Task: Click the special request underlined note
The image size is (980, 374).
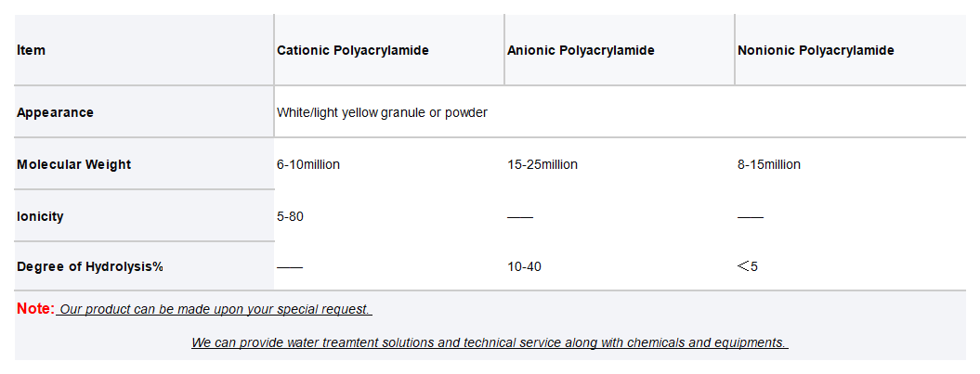Action: (215, 310)
